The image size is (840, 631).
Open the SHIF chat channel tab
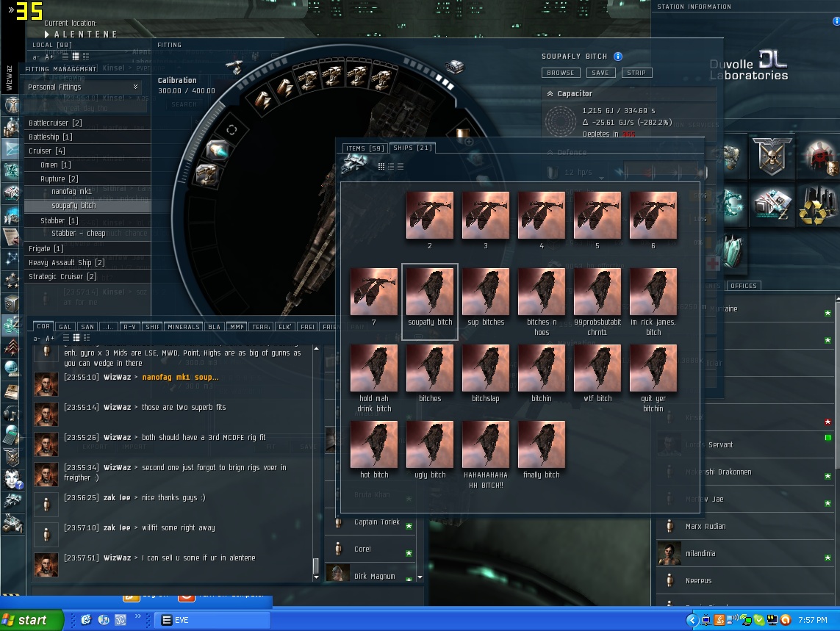153,327
